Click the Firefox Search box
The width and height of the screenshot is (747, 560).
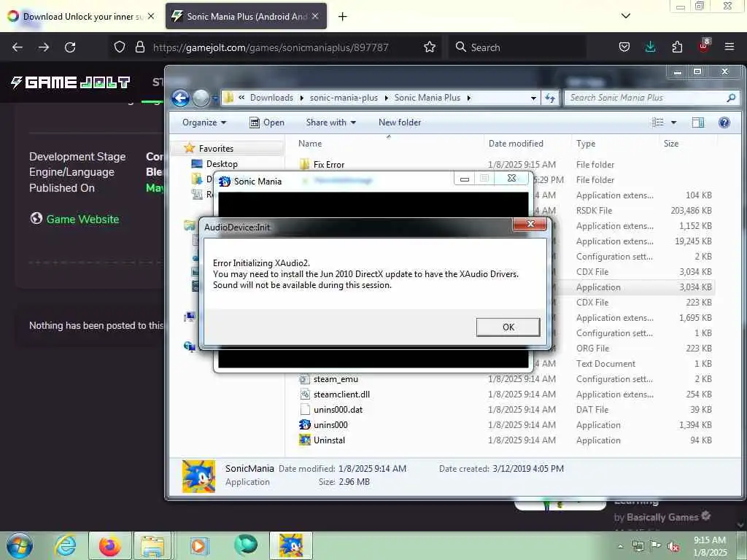[517, 47]
